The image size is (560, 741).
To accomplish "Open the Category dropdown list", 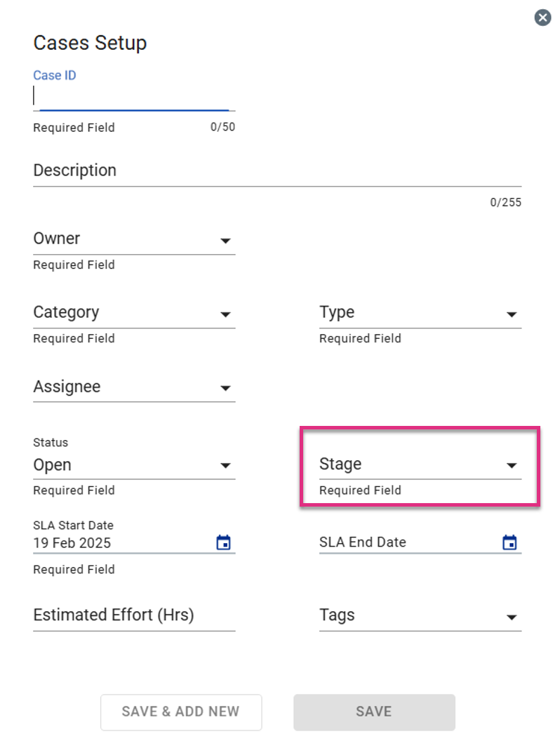I will (134, 313).
